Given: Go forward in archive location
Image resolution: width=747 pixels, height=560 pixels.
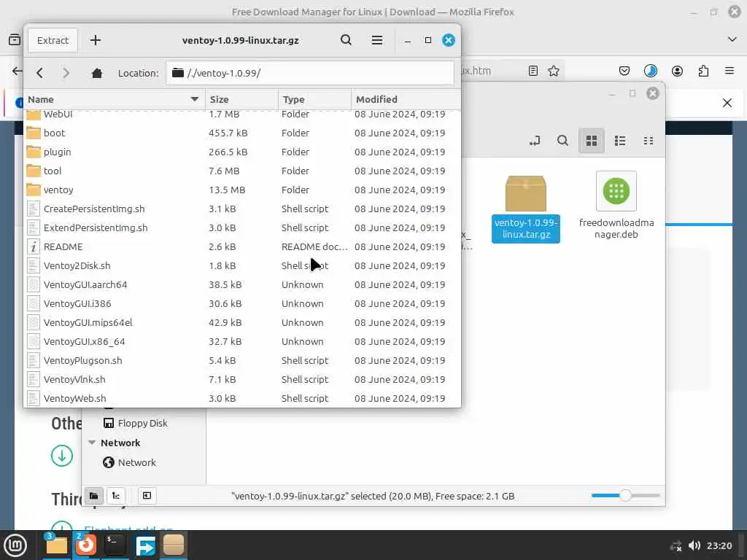Looking at the screenshot, I should 66,73.
